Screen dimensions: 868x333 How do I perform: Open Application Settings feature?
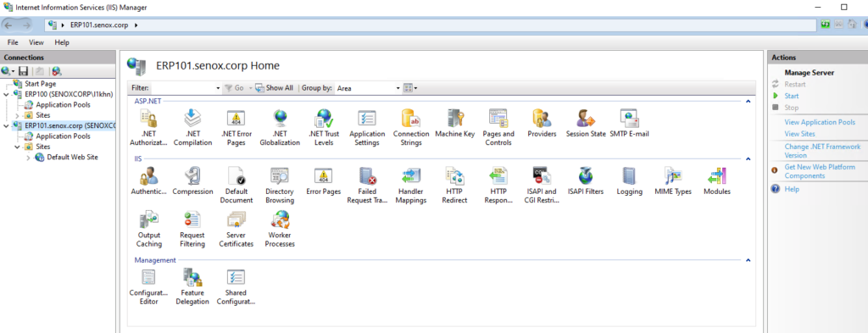pos(367,127)
